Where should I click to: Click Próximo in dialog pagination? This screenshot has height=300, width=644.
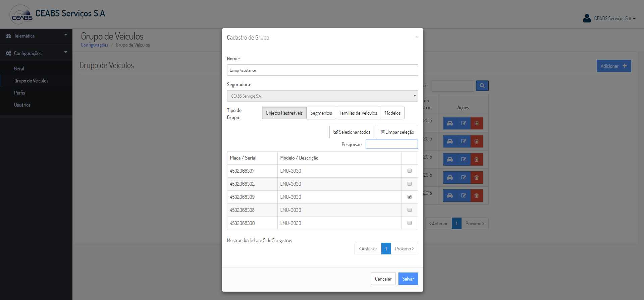405,249
